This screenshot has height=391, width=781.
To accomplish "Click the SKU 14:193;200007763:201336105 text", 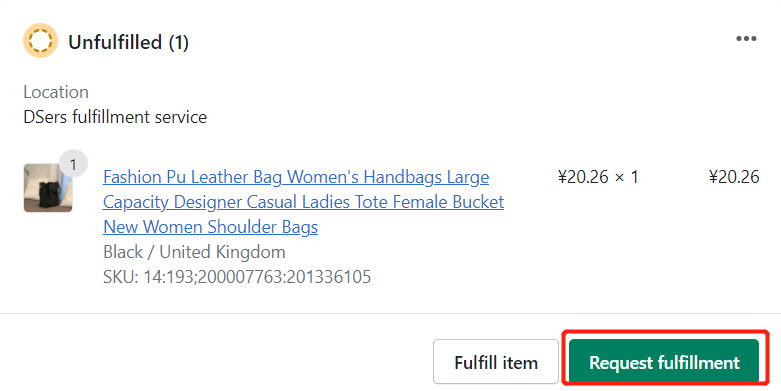I will point(237,277).
